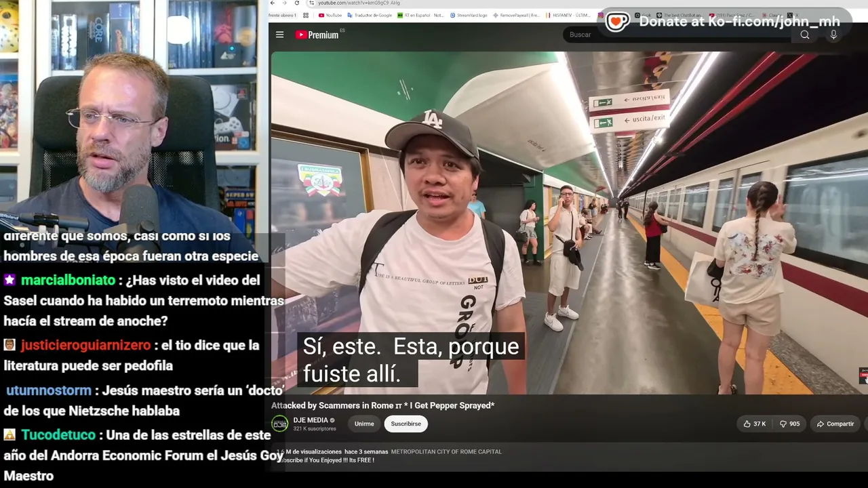This screenshot has width=868, height=488.
Task: Click the Suscribirse button
Action: click(x=406, y=424)
